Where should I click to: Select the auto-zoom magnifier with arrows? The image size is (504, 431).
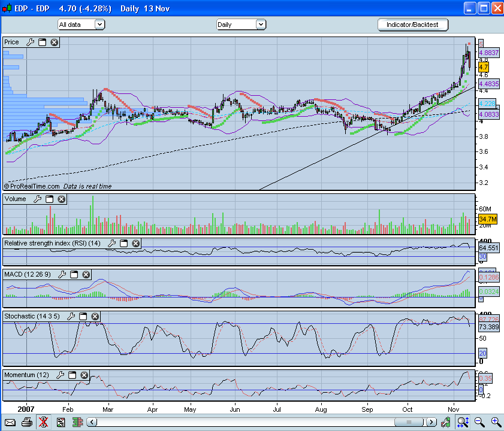(463, 422)
